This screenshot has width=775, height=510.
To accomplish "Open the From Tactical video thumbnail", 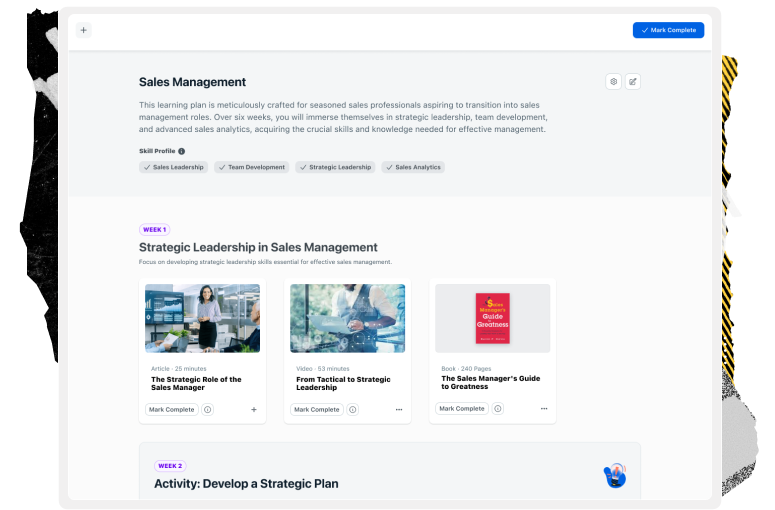I will [347, 318].
